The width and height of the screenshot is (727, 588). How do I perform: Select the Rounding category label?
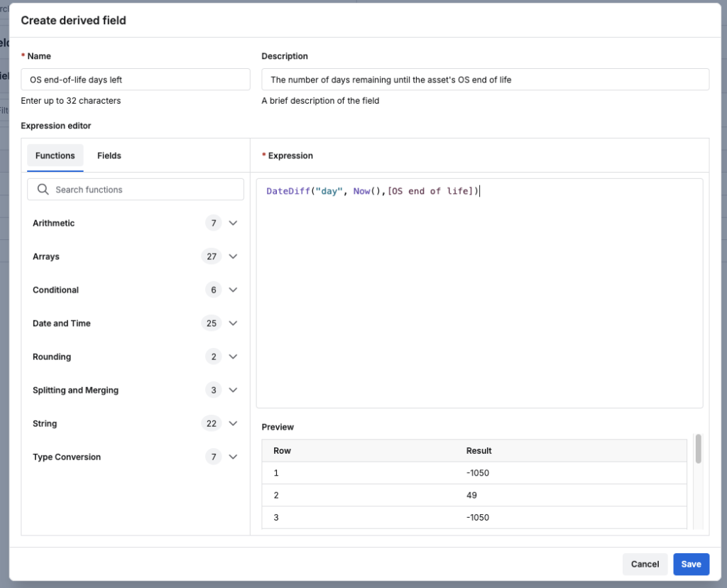coord(52,356)
